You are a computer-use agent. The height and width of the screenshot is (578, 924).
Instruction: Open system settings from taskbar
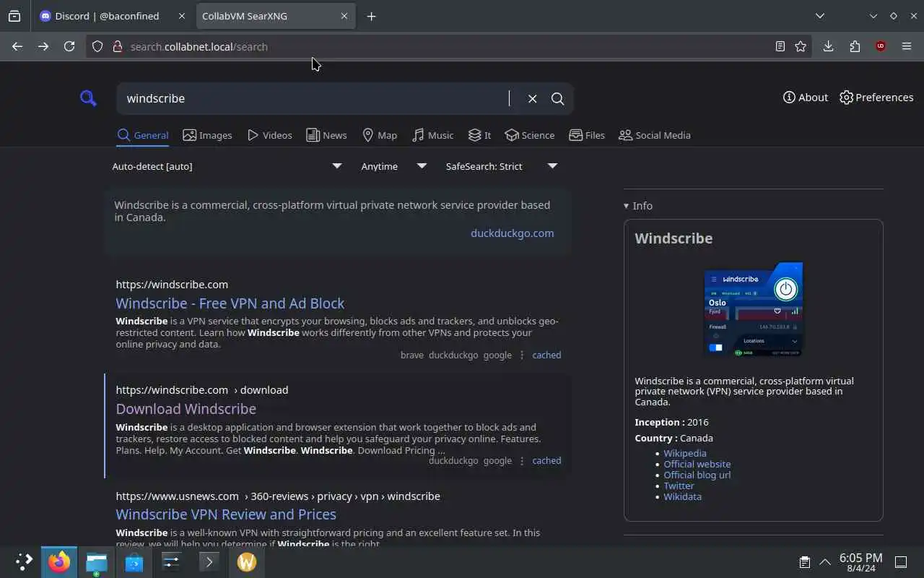tap(171, 562)
